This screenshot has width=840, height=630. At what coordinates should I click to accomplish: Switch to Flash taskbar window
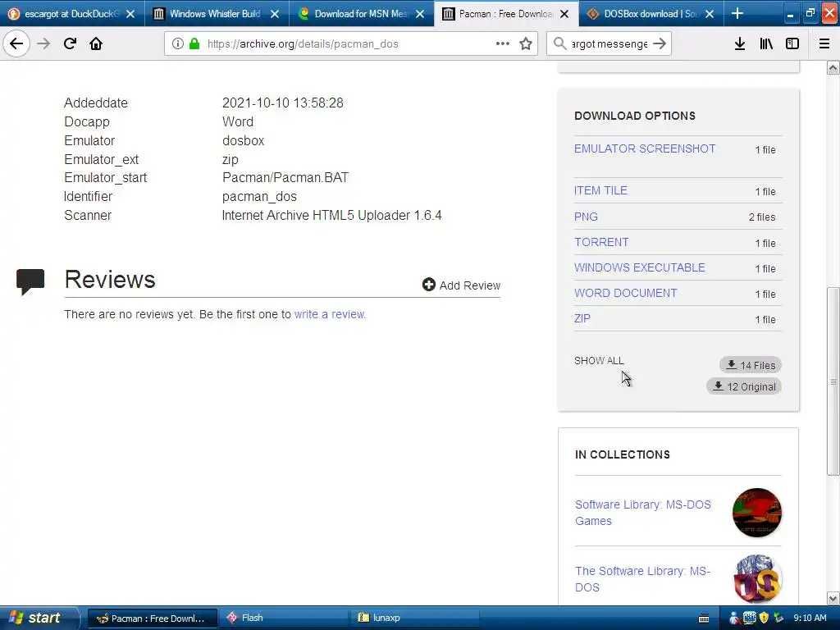pyautogui.click(x=284, y=619)
